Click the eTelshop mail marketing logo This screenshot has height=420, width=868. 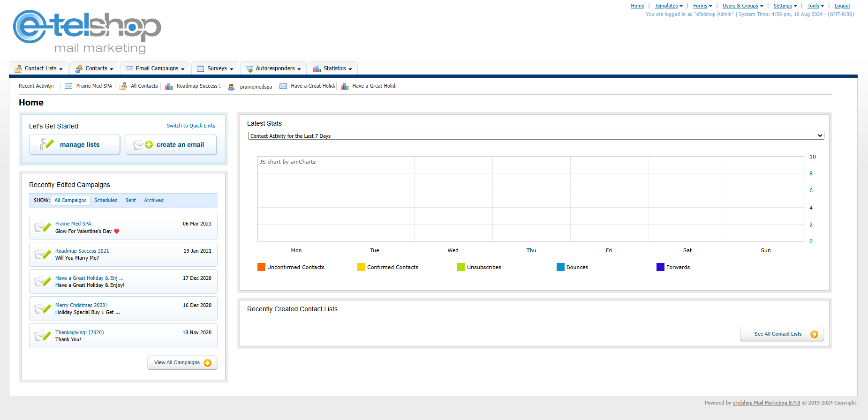coord(87,31)
